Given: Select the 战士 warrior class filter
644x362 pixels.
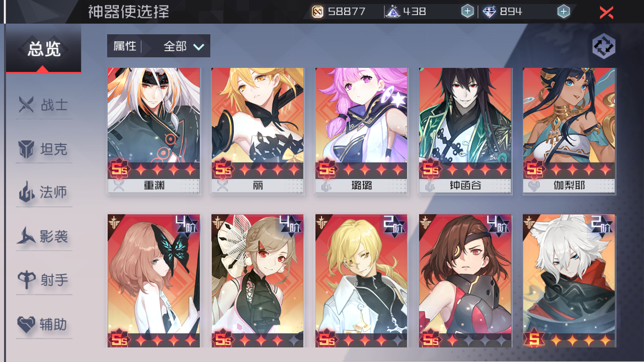Looking at the screenshot, I should 43,105.
